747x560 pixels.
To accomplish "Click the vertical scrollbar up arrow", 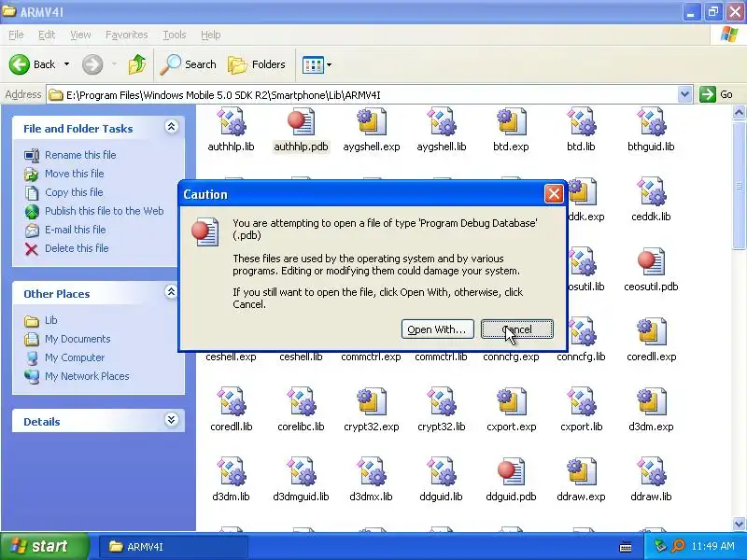I will pyautogui.click(x=739, y=113).
